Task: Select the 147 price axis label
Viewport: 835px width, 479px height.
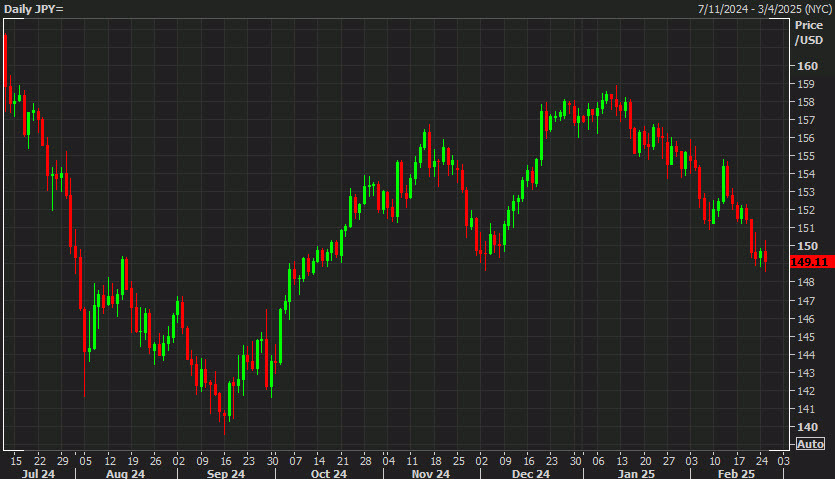Action: (806, 301)
